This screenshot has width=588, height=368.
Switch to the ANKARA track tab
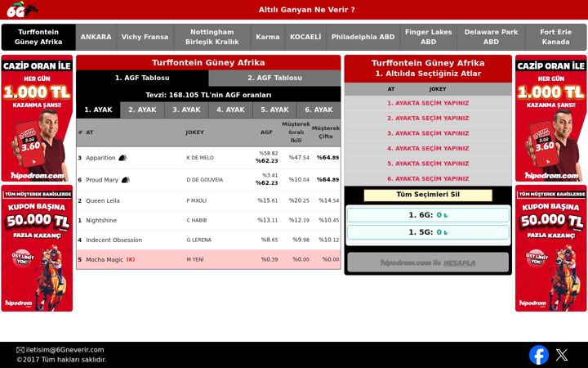96,37
